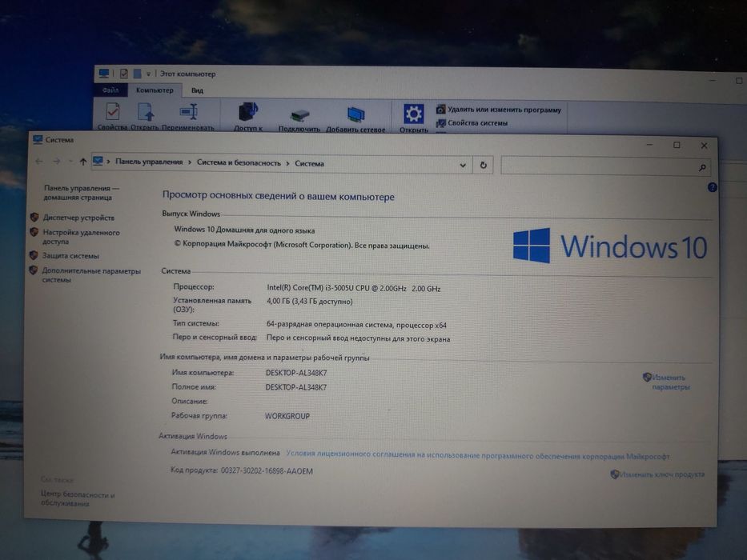
Task: Click 4,00 ГБ installed memory value
Action: point(310,302)
